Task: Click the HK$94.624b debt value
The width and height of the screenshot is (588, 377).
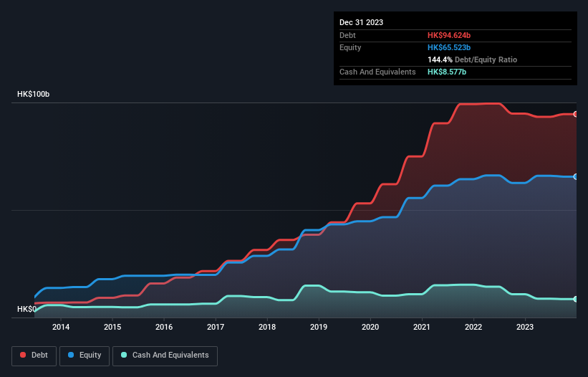Action: point(449,35)
